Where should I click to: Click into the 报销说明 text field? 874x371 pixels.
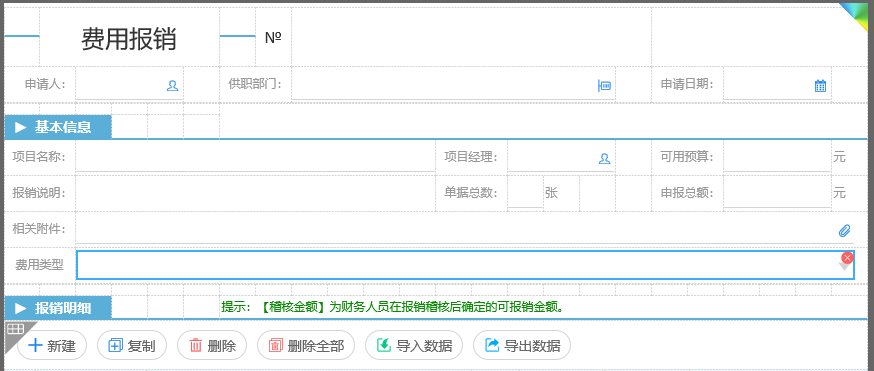pyautogui.click(x=255, y=193)
